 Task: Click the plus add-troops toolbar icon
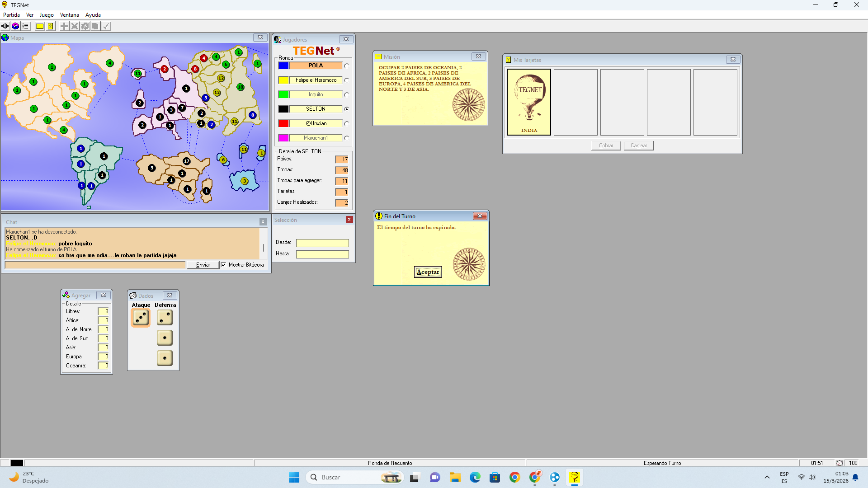(64, 26)
